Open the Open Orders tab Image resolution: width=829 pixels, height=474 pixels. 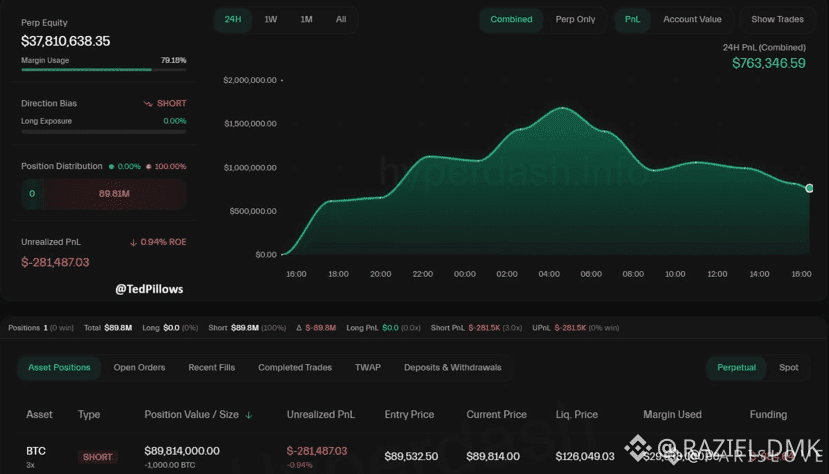[139, 368]
